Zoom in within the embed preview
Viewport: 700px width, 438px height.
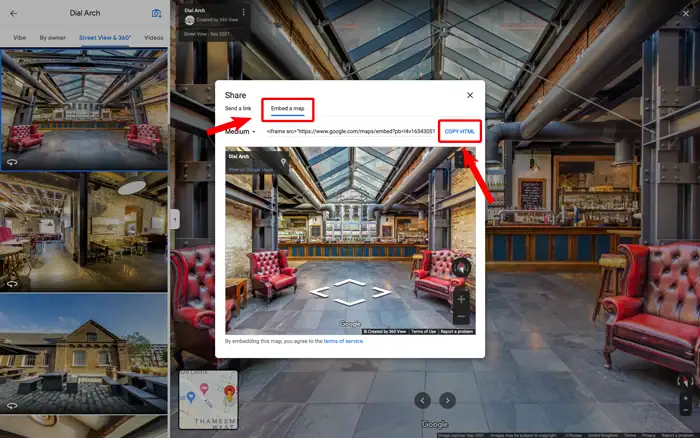coord(461,297)
